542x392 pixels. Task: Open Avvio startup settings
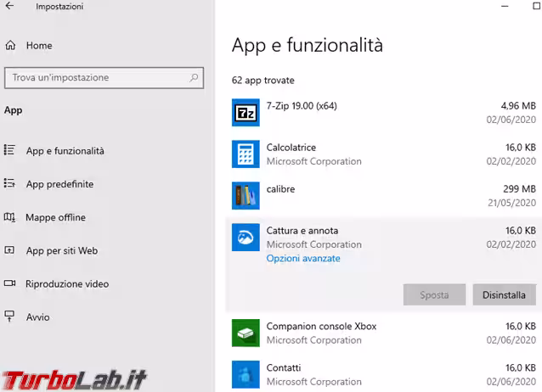pos(37,317)
